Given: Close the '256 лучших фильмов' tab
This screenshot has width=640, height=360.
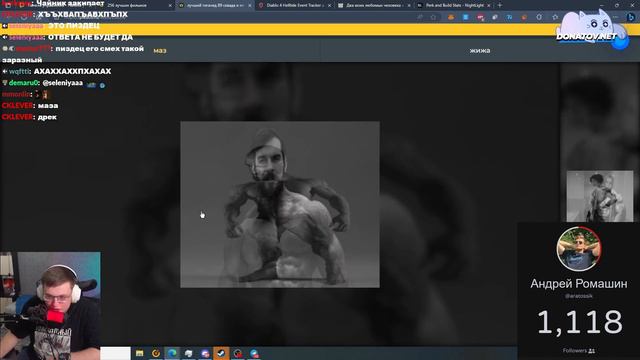Looking at the screenshot, I should [170, 5].
